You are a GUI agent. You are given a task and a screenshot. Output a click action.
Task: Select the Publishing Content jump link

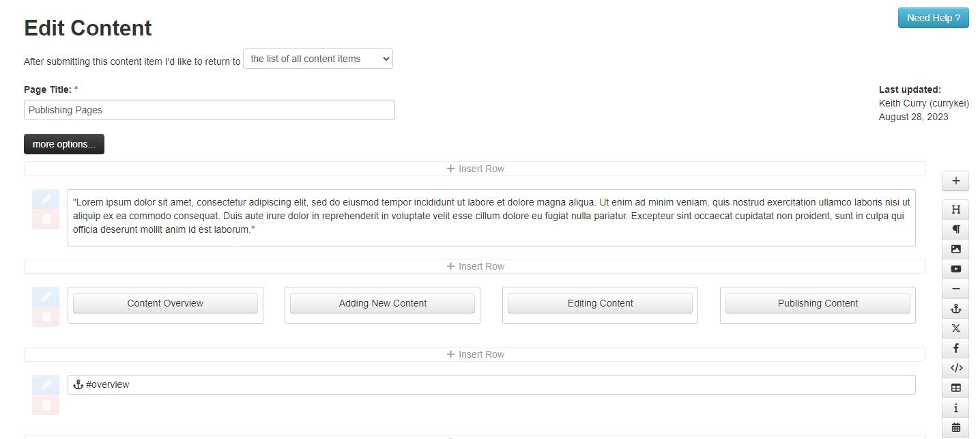tap(817, 303)
